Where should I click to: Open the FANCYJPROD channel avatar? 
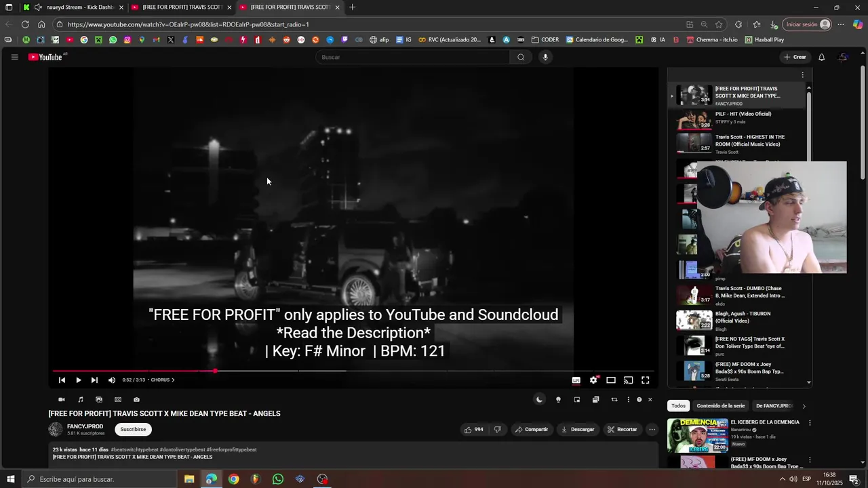[56, 429]
